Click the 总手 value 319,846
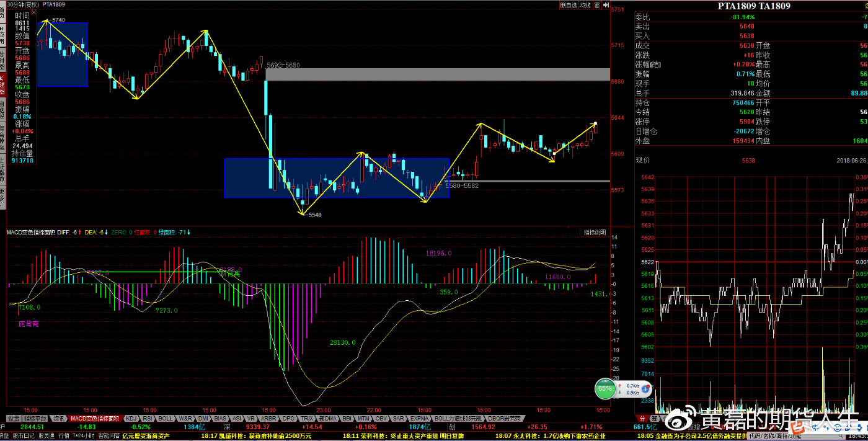This screenshot has height=441, width=868. (x=742, y=93)
